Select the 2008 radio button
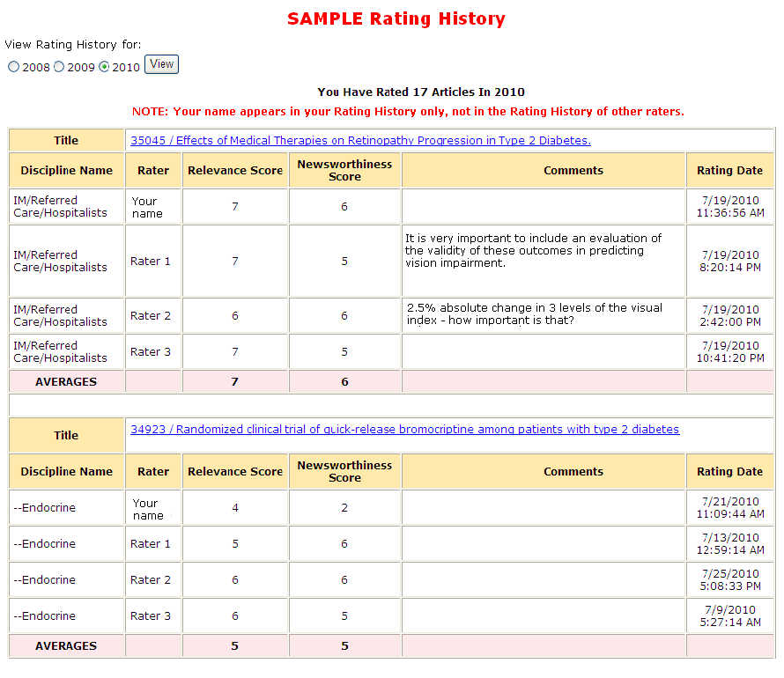Viewport: 784px width, 678px height. click(x=13, y=67)
